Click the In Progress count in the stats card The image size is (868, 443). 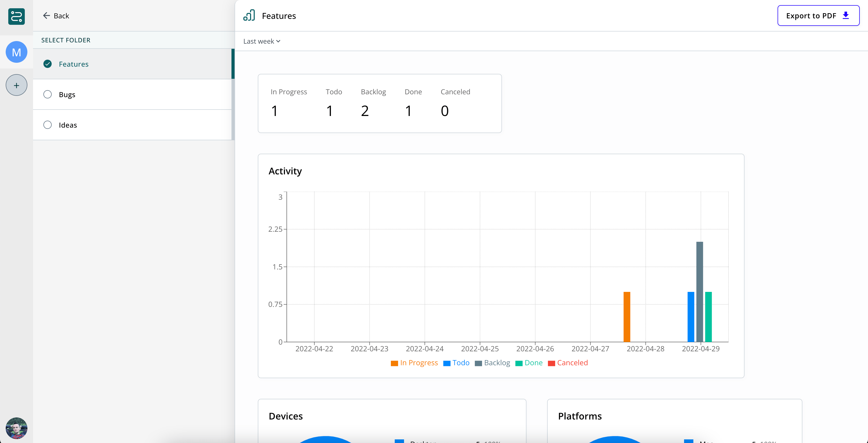coord(275,110)
